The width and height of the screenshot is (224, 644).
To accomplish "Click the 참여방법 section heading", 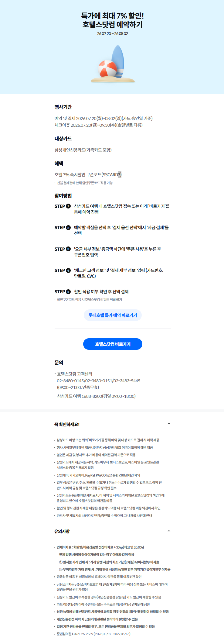I will [63, 196].
